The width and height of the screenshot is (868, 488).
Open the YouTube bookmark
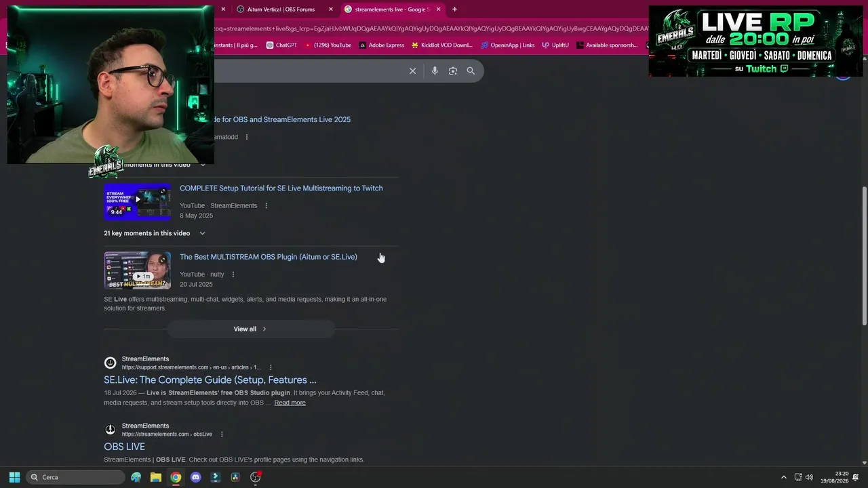pyautogui.click(x=328, y=45)
